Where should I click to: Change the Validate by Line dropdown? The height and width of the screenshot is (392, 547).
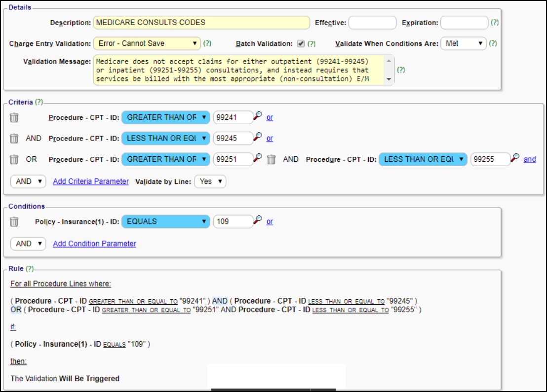tap(210, 181)
